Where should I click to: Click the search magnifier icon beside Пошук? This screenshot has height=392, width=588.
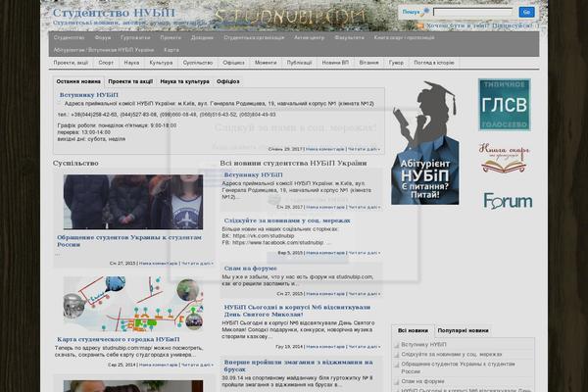[425, 12]
